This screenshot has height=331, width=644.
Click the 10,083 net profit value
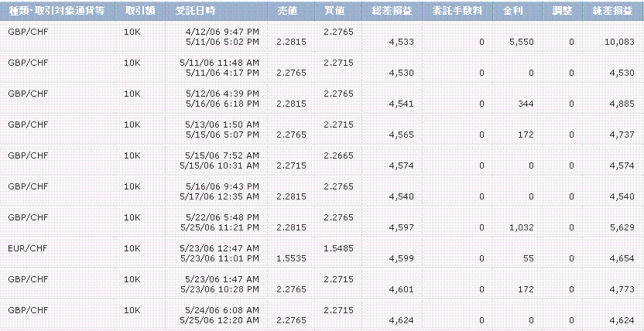618,41
